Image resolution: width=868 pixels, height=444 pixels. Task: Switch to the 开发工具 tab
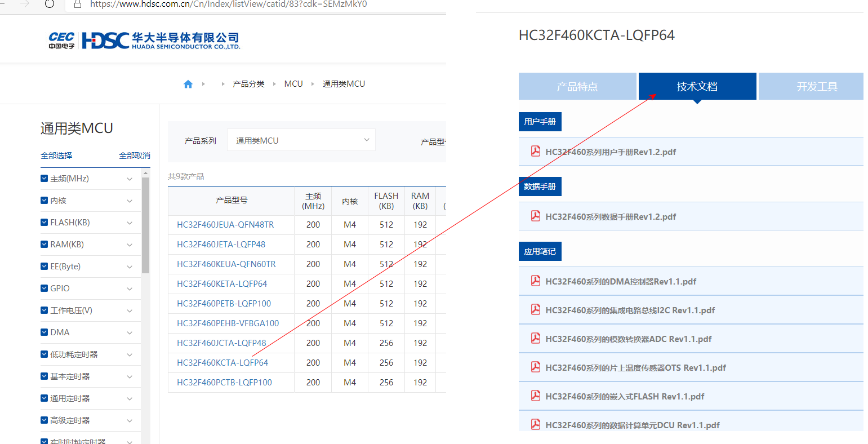pos(811,86)
